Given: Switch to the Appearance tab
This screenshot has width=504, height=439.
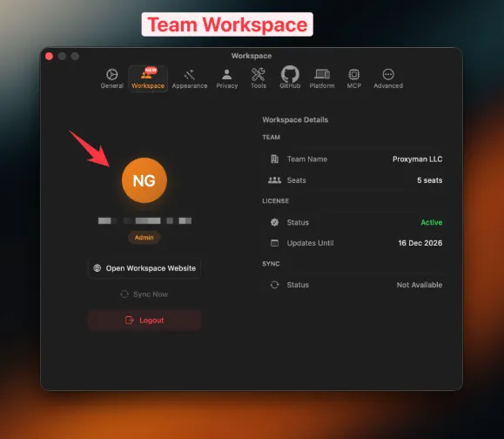Looking at the screenshot, I should click(x=189, y=78).
